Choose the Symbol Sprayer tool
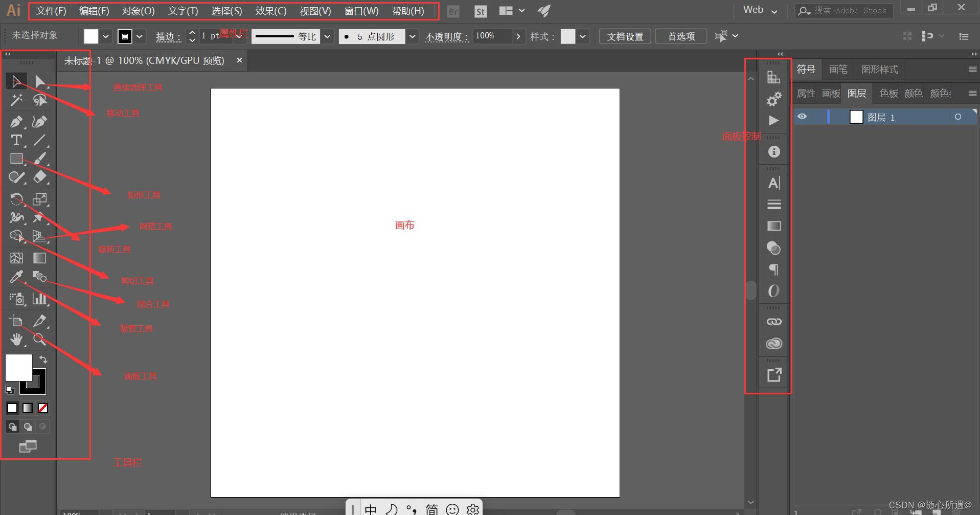Screen dimensions: 980x515 16,299
